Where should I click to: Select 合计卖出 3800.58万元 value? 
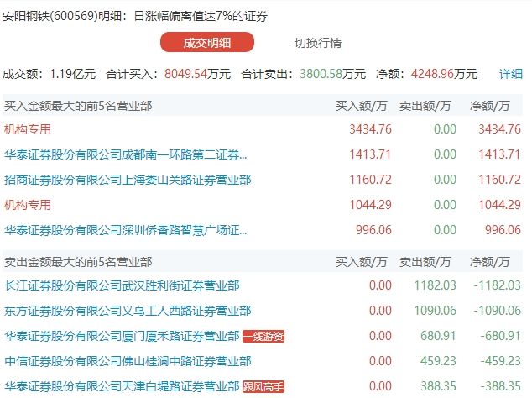[333, 74]
